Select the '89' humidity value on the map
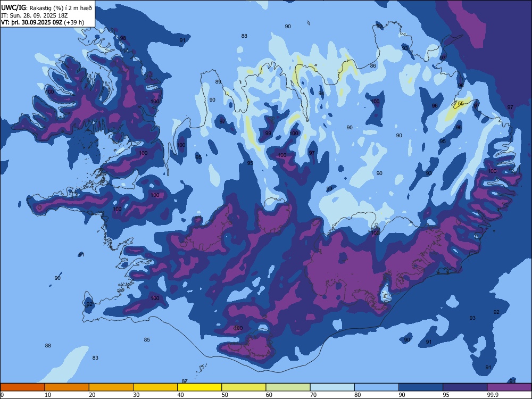 (218, 82)
